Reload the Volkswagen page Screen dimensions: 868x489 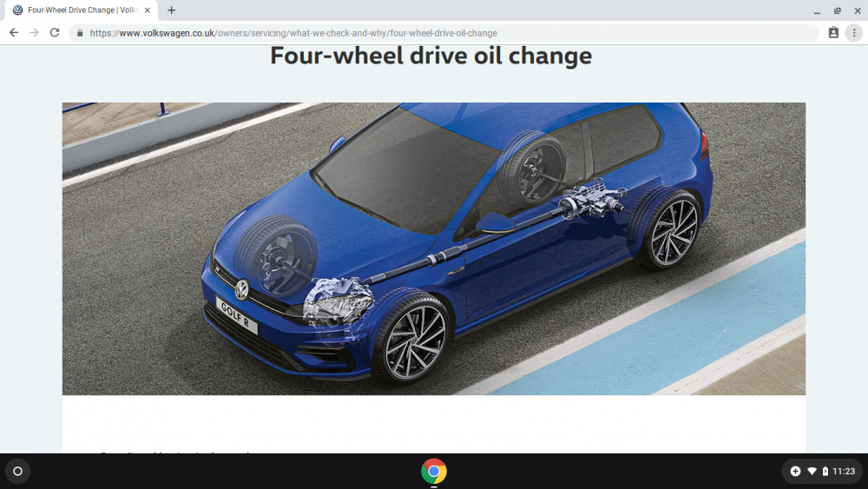pyautogui.click(x=54, y=33)
